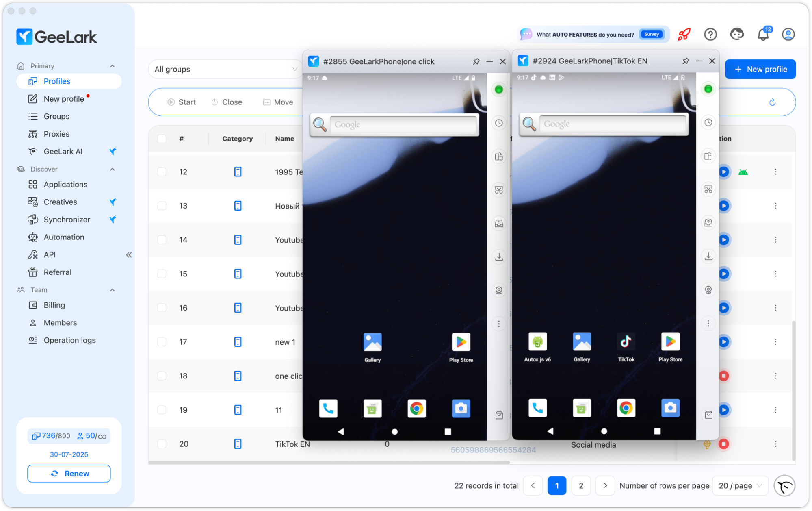Click the Renew subscription button
The width and height of the screenshot is (812, 511).
[x=69, y=474]
